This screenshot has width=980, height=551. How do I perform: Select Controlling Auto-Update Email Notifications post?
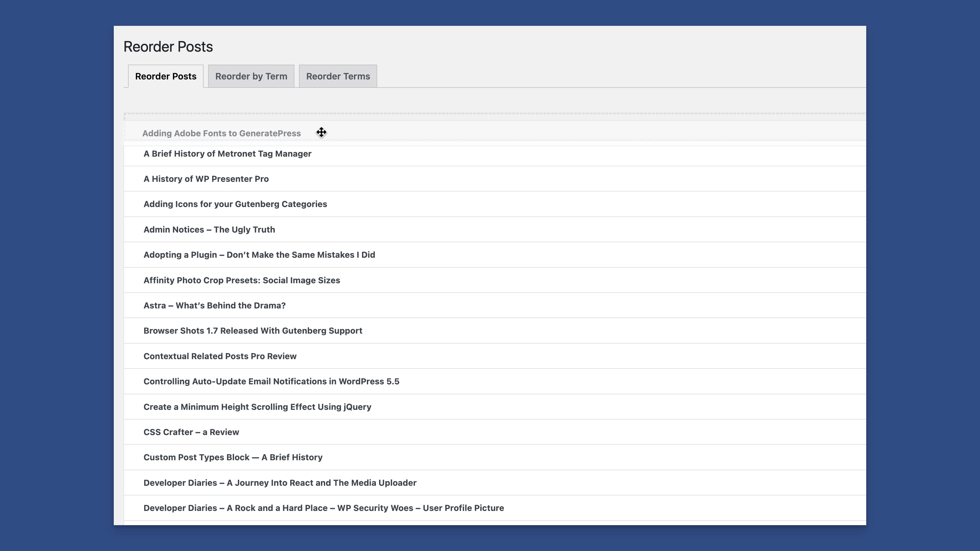pyautogui.click(x=271, y=381)
